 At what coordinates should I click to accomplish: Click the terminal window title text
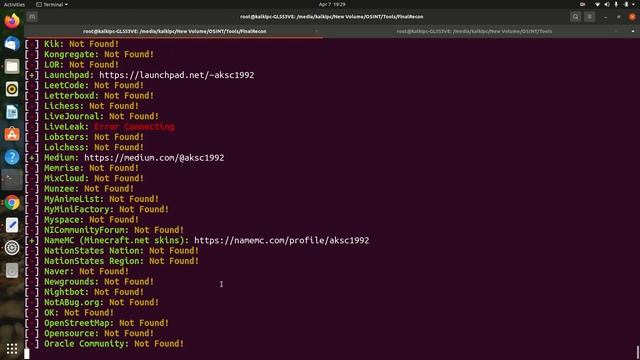click(x=331, y=17)
